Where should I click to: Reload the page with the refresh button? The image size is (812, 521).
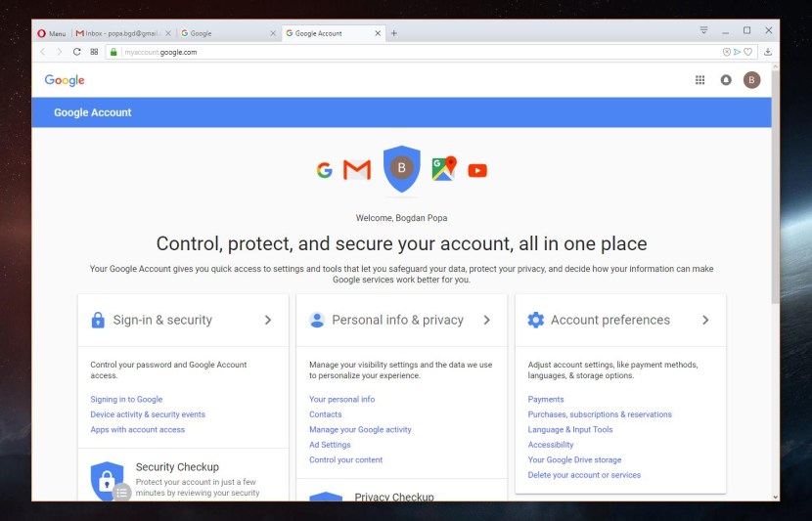(x=76, y=52)
